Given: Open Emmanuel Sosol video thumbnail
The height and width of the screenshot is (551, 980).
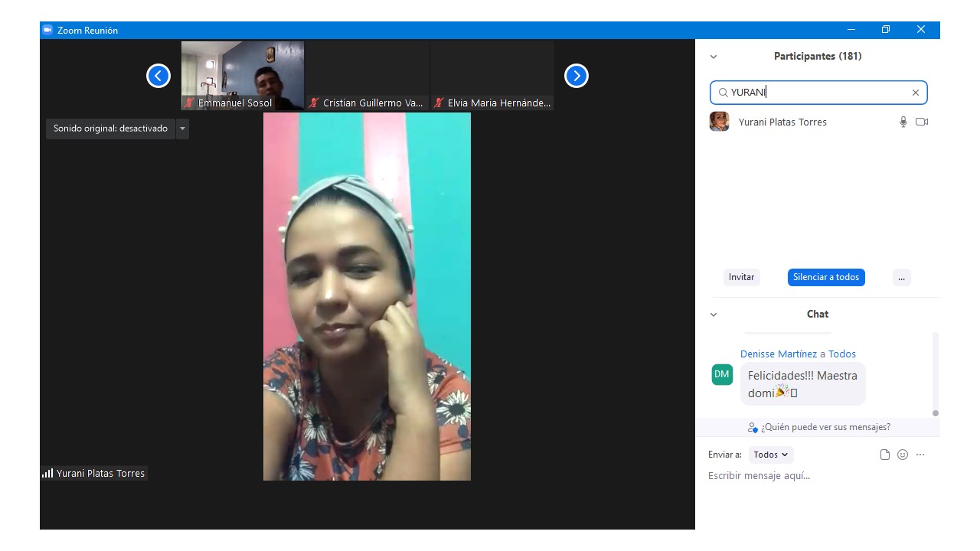Looking at the screenshot, I should point(243,76).
